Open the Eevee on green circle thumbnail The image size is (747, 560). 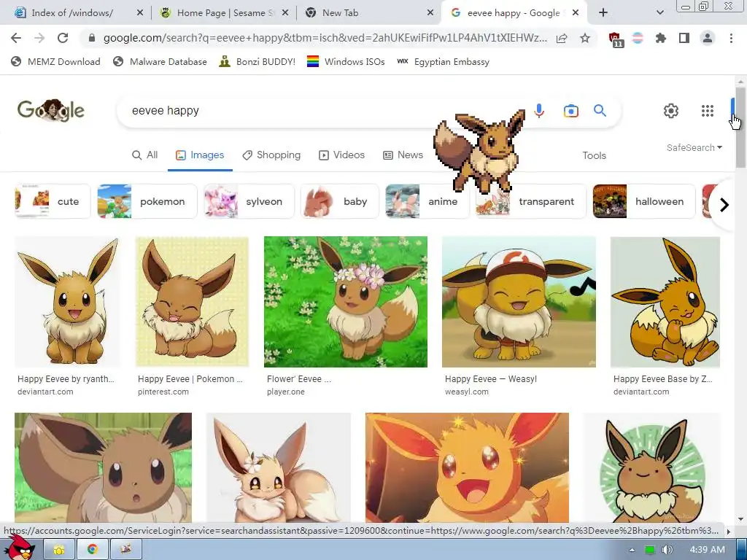(652, 467)
